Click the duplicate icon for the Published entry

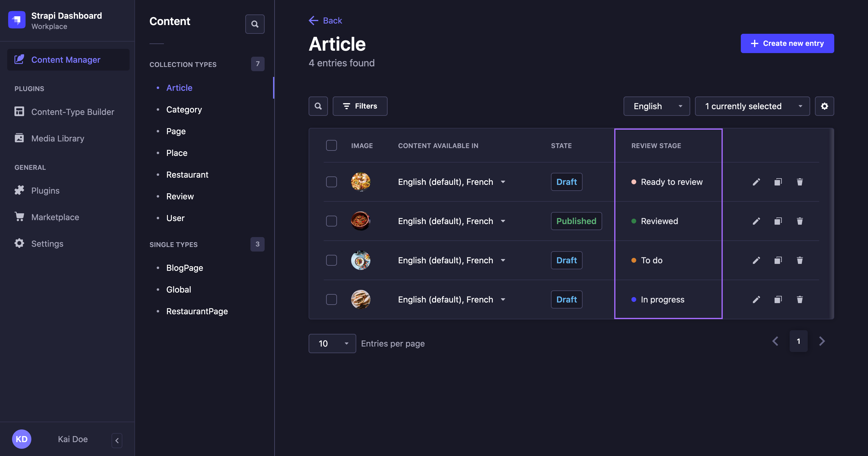coord(778,220)
